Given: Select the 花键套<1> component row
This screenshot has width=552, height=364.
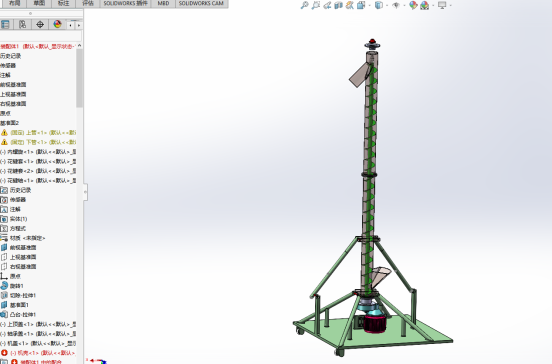Looking at the screenshot, I should (38, 161).
